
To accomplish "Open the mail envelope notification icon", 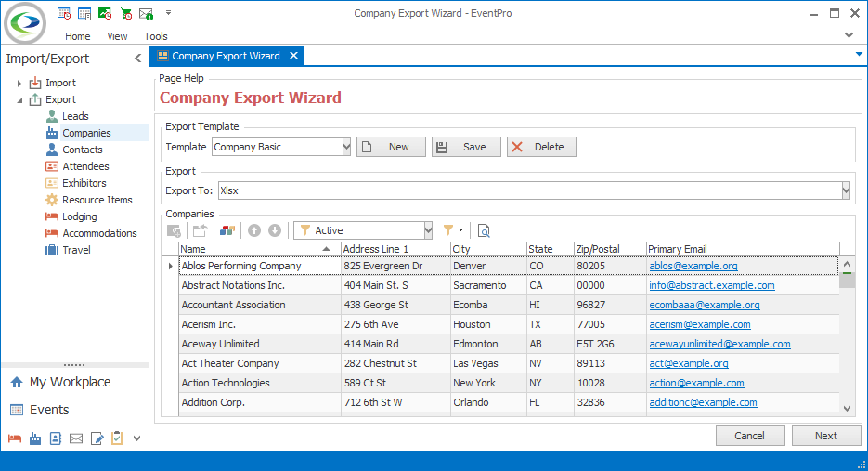I will pyautogui.click(x=146, y=13).
